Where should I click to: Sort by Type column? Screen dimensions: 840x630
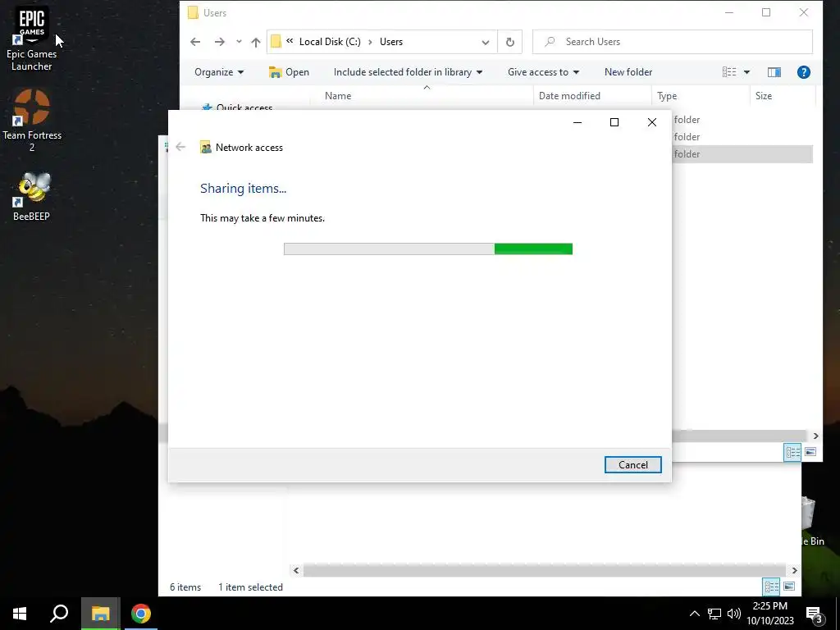pyautogui.click(x=701, y=96)
